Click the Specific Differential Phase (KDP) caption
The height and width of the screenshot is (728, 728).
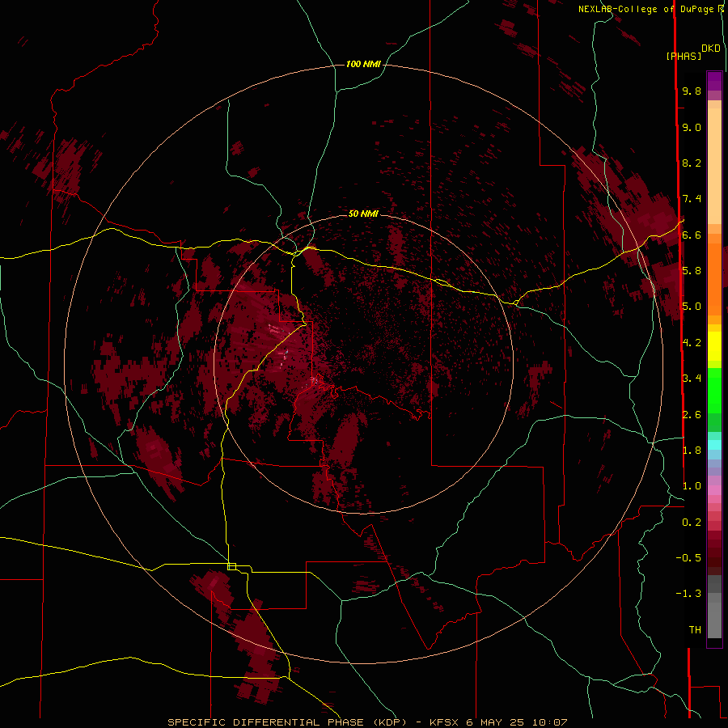[x=286, y=722]
